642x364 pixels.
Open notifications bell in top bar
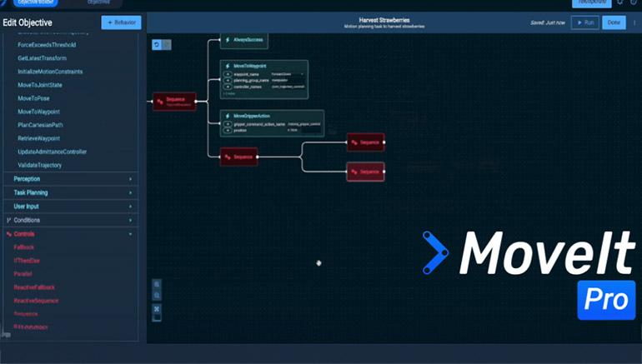click(x=620, y=2)
